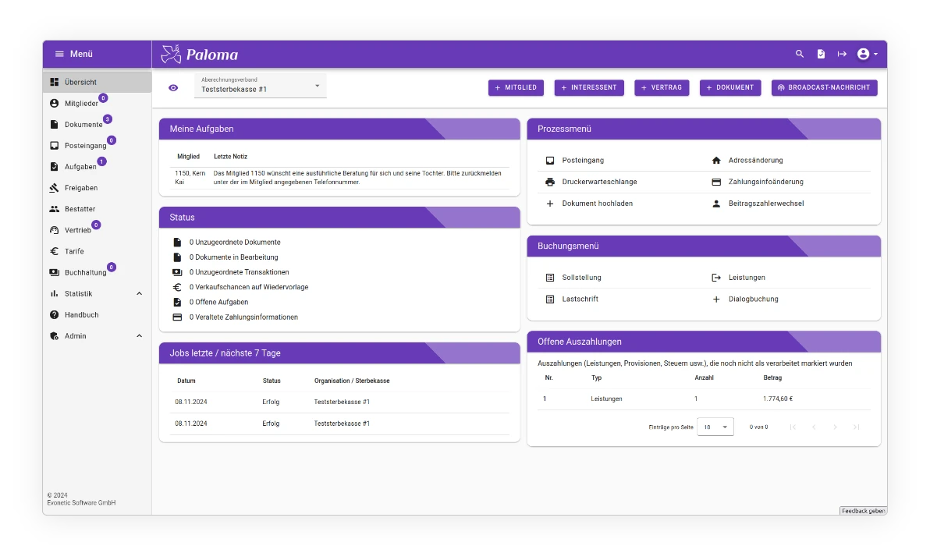Open Druckerwarteschlange printer icon entry
930x560 pixels.
tap(550, 182)
